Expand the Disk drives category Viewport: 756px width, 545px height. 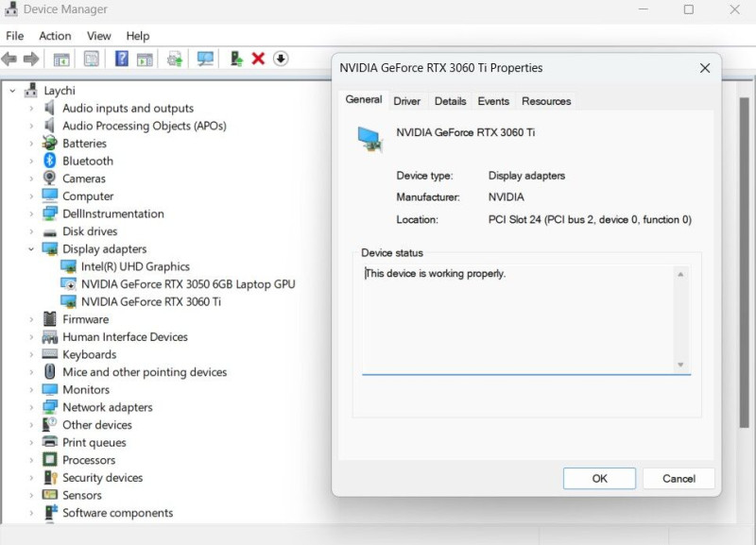click(31, 231)
